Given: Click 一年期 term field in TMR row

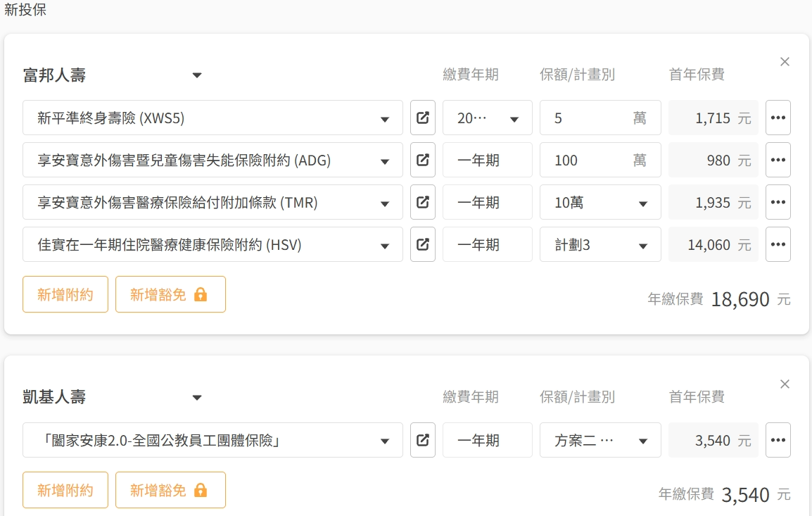Looking at the screenshot, I should pos(488,202).
